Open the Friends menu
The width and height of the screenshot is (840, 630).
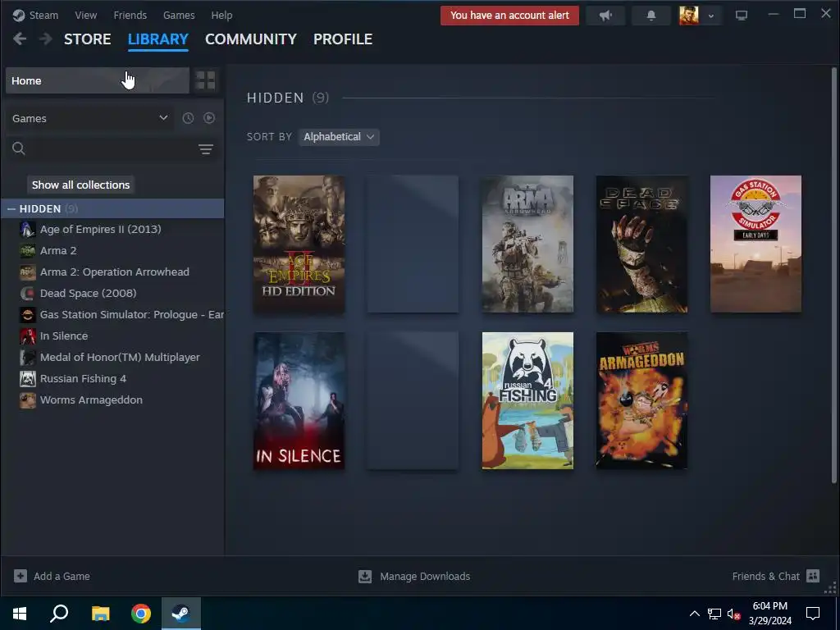[x=130, y=15]
